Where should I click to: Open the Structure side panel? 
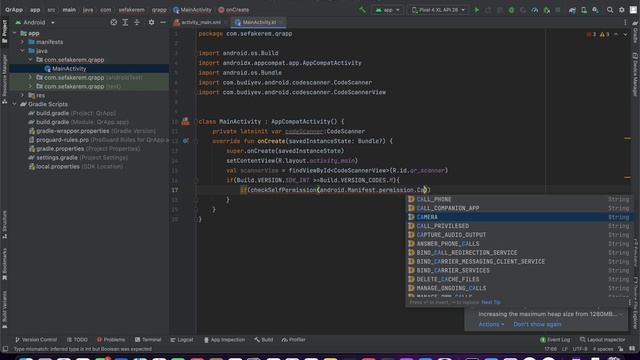4,224
